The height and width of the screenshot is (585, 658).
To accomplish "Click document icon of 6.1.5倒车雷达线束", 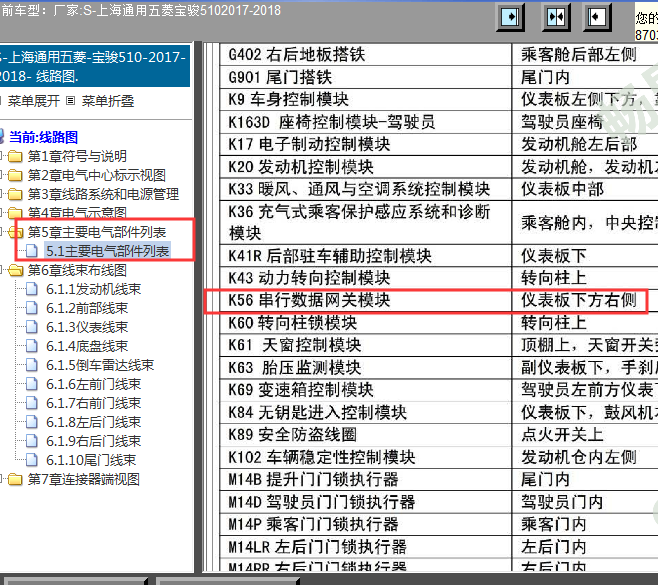I will [32, 365].
